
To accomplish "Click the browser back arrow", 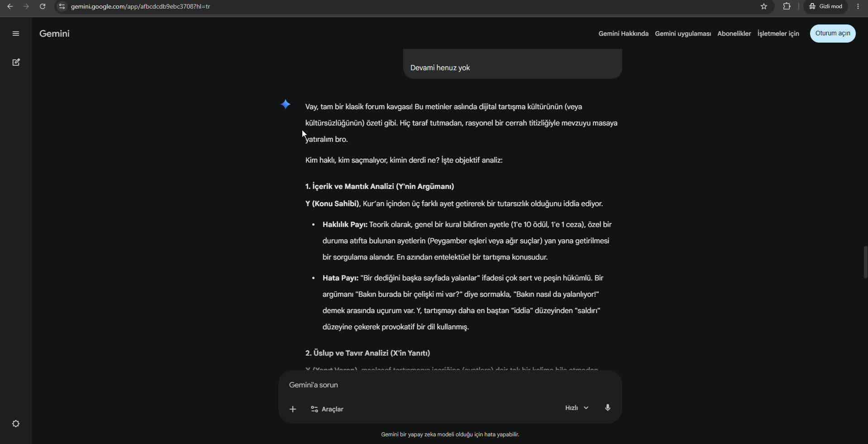I will [x=10, y=6].
